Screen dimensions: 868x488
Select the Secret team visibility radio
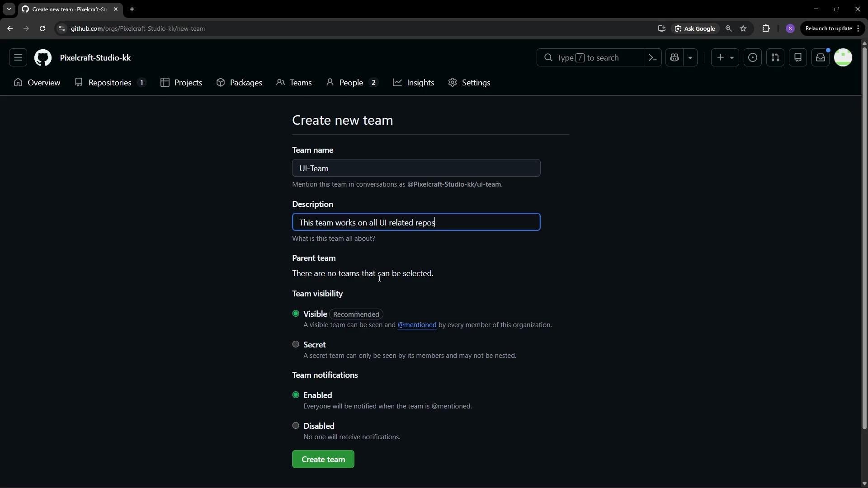click(x=296, y=344)
